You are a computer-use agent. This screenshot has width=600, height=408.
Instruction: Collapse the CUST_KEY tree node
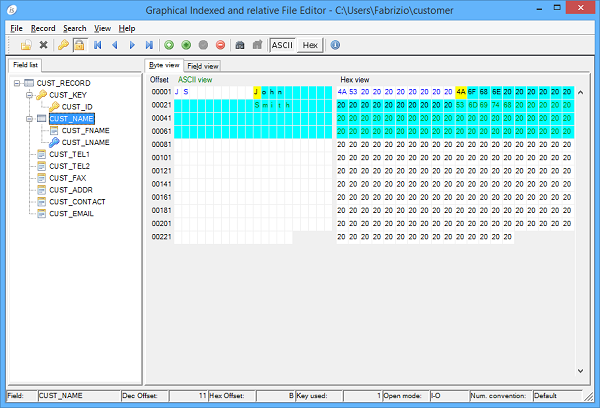coord(30,95)
